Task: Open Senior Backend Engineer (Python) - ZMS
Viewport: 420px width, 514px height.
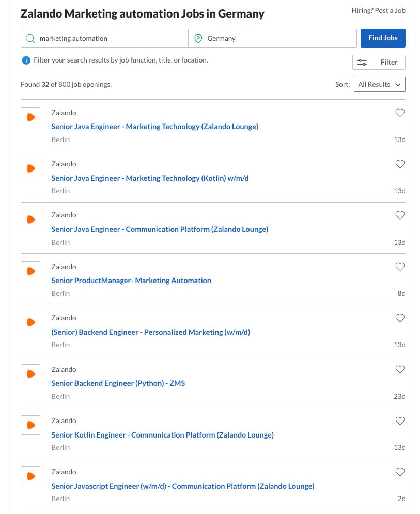Action: 118,383
